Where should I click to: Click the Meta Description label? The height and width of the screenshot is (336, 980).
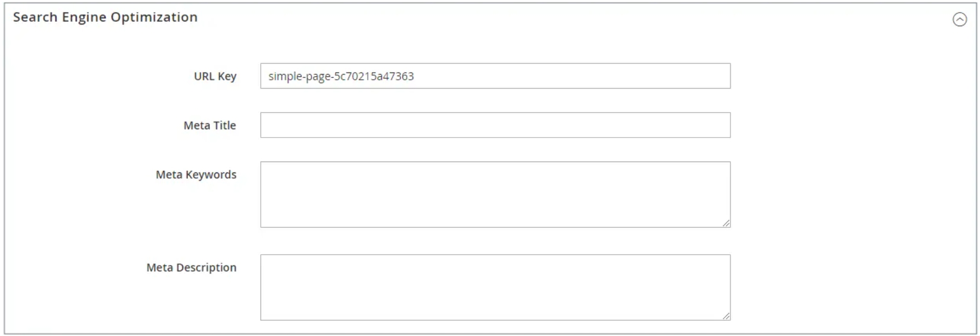click(191, 268)
